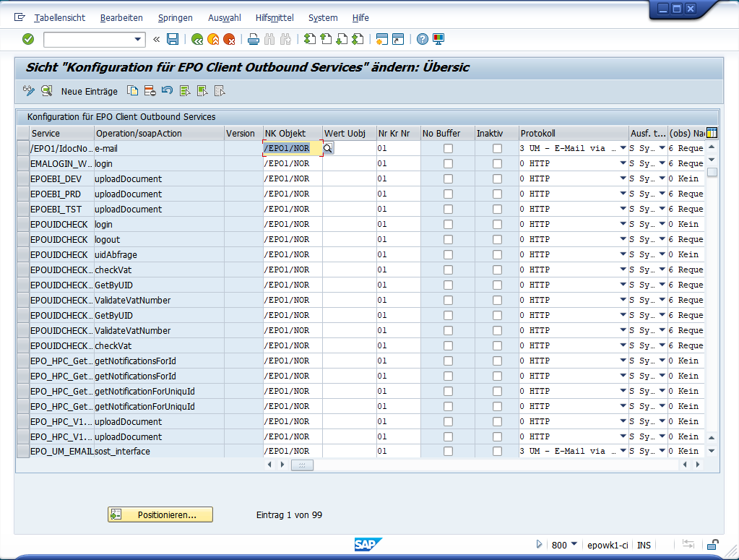
Task: Open the Springen menu
Action: tap(176, 18)
